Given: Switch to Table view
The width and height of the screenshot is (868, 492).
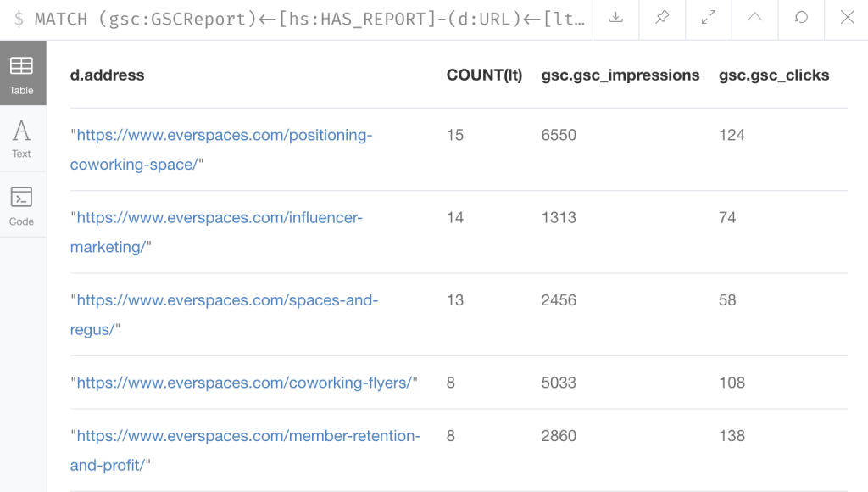Looking at the screenshot, I should point(22,73).
